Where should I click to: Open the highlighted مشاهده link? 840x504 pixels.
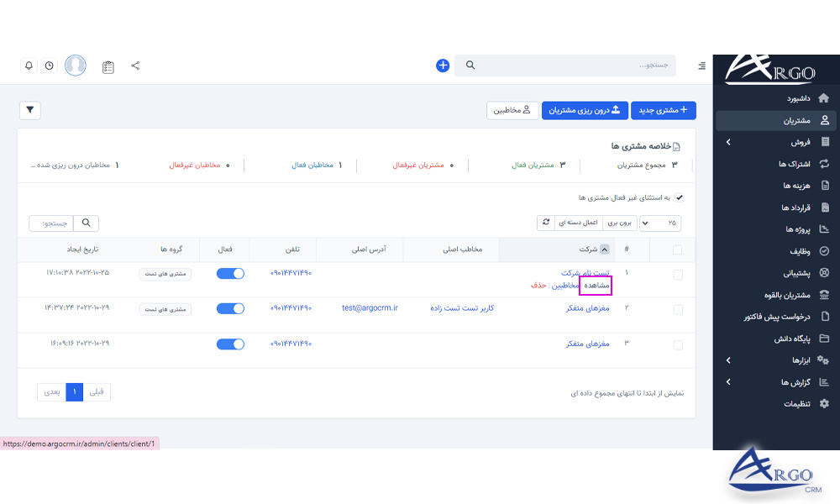[x=596, y=285]
